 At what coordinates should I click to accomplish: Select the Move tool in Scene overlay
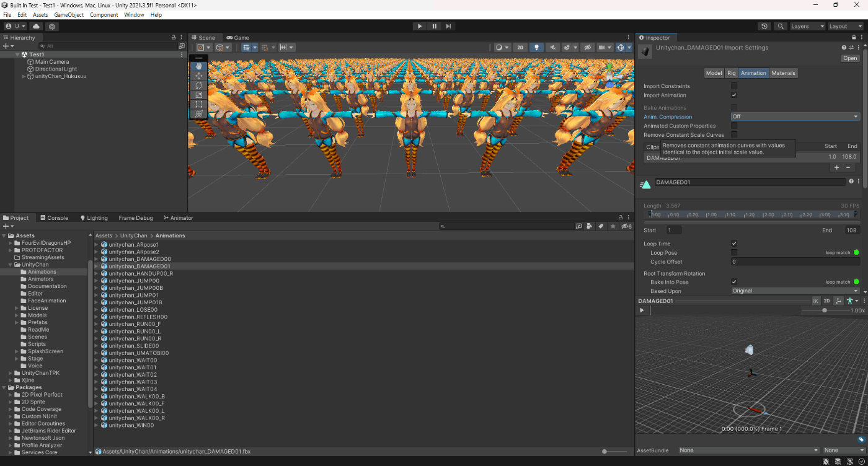click(199, 76)
